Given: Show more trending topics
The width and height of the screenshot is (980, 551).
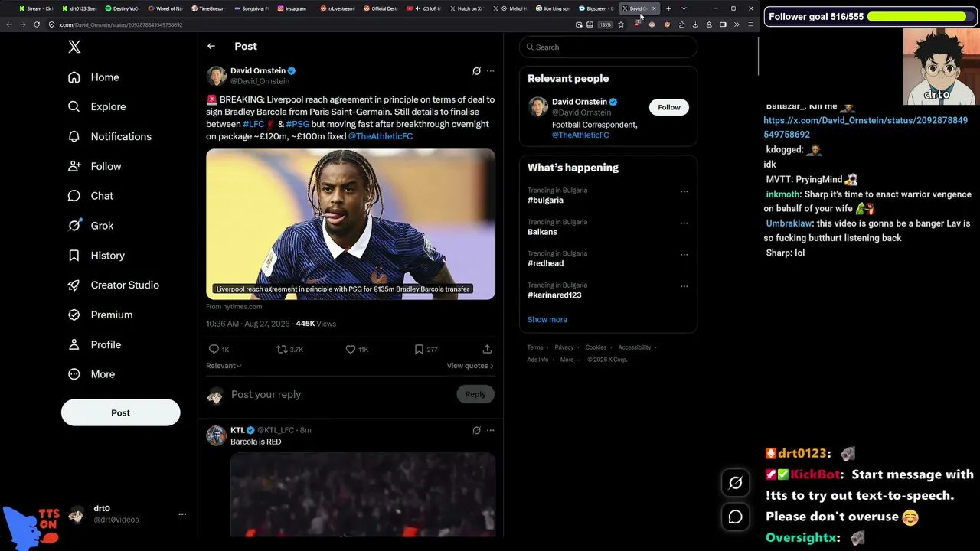Looking at the screenshot, I should [547, 320].
